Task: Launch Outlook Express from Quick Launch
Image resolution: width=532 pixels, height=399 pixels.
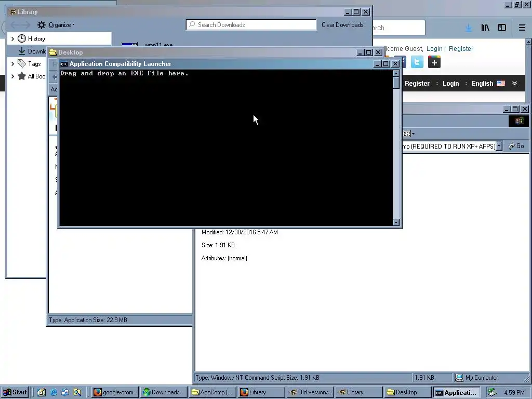Action: 65,392
